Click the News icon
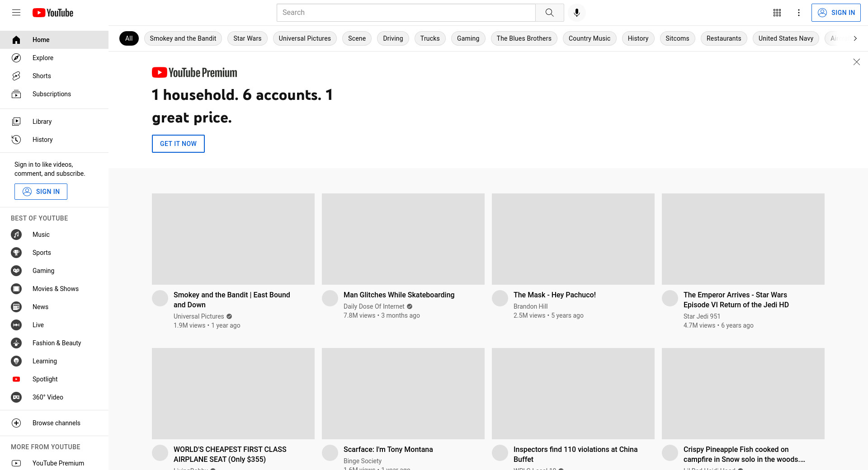Image resolution: width=868 pixels, height=470 pixels. (x=16, y=307)
